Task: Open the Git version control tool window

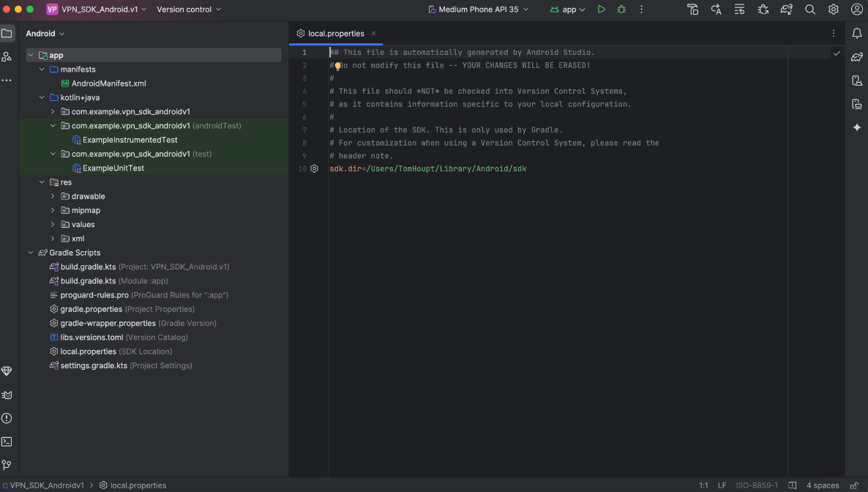Action: 7,465
